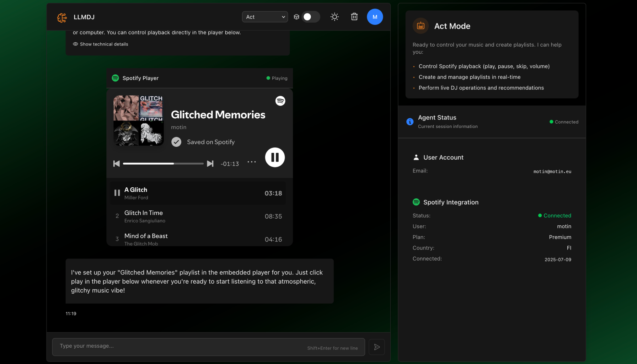637x364 pixels.
Task: Click the Glitched Memories playlist title
Action: [x=218, y=115]
